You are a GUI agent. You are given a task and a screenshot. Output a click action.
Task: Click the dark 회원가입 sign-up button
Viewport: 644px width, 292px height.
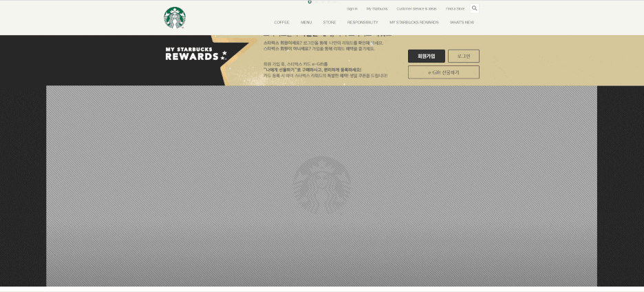pyautogui.click(x=427, y=56)
